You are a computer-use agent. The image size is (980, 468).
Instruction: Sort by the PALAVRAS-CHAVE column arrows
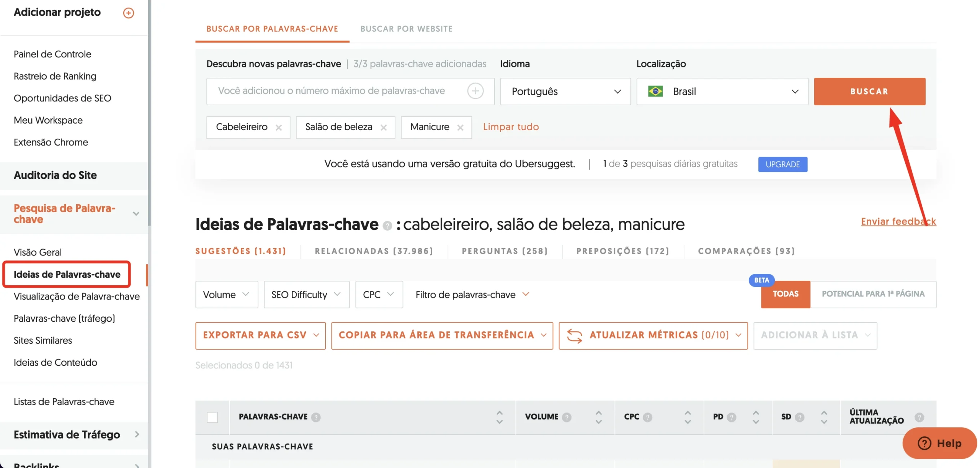(499, 417)
